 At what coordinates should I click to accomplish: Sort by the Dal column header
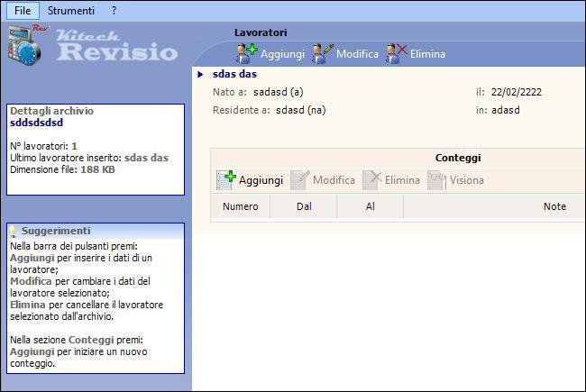click(x=304, y=207)
